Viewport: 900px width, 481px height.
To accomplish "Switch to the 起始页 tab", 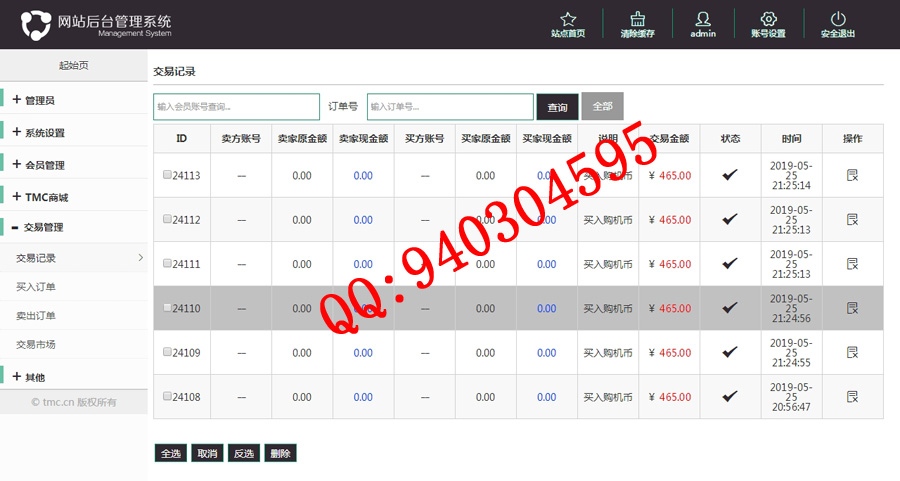I will (73, 66).
